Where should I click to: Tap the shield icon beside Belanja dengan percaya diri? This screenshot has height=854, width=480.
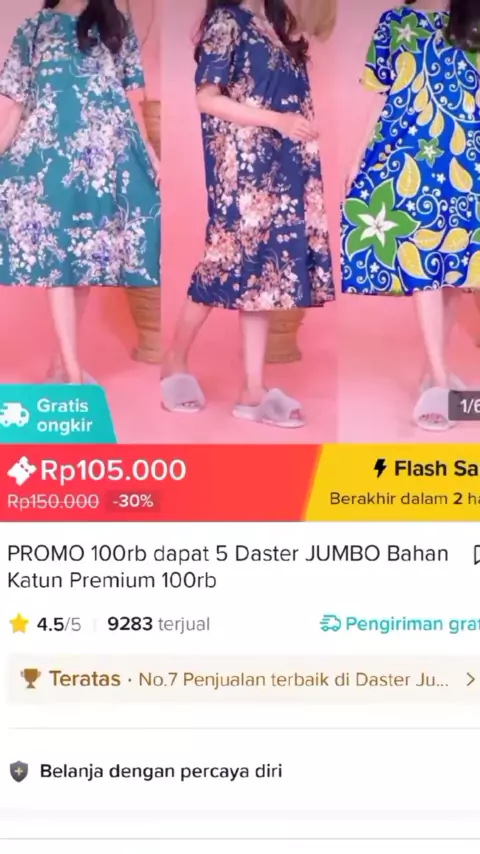pyautogui.click(x=19, y=771)
